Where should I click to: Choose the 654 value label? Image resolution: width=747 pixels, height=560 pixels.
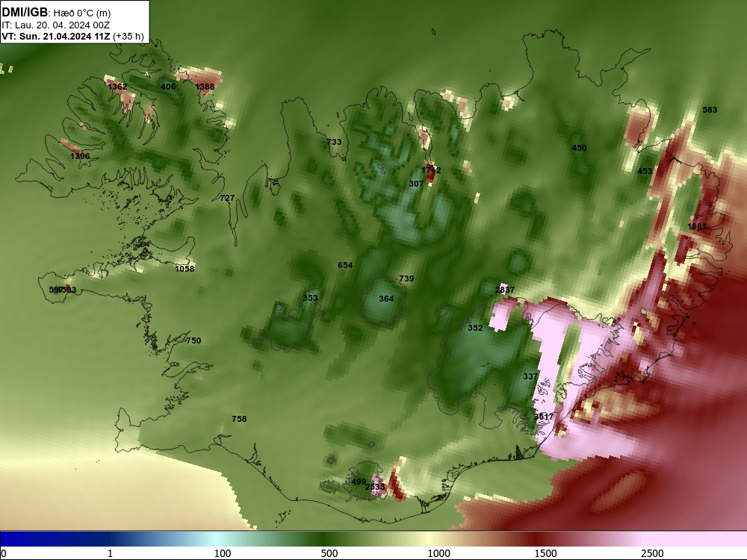click(x=345, y=265)
